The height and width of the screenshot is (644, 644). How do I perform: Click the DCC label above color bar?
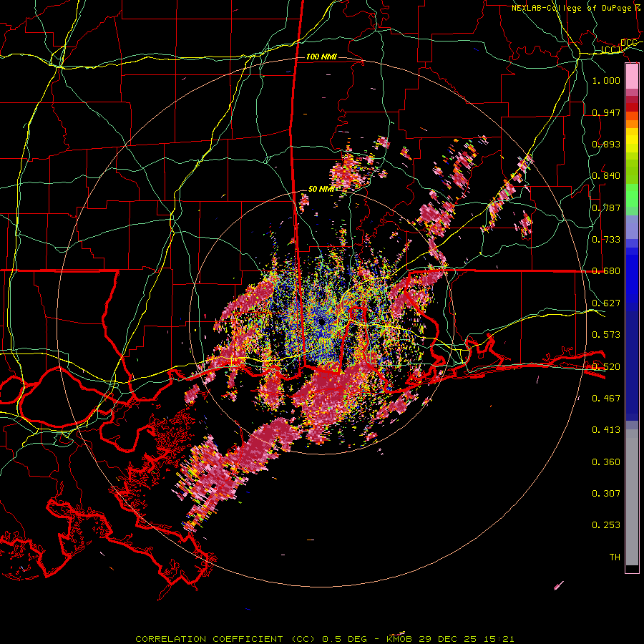[628, 43]
